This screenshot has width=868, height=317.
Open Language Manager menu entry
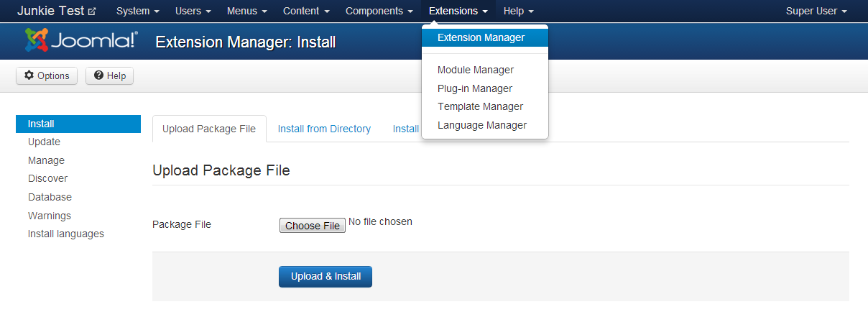click(481, 125)
